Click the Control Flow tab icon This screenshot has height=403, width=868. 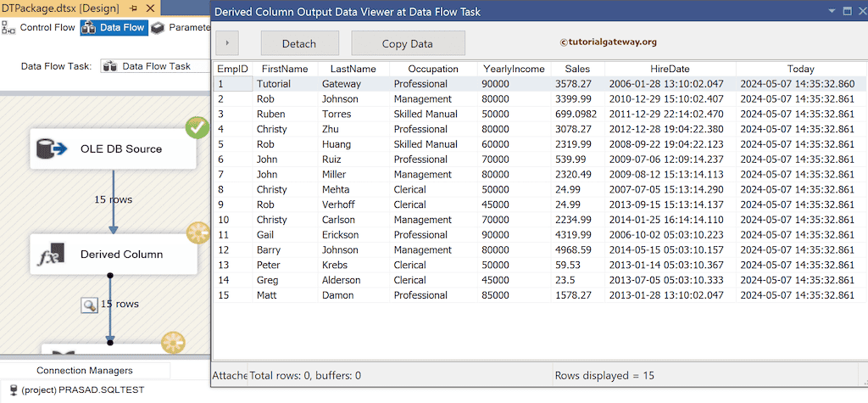pyautogui.click(x=8, y=28)
